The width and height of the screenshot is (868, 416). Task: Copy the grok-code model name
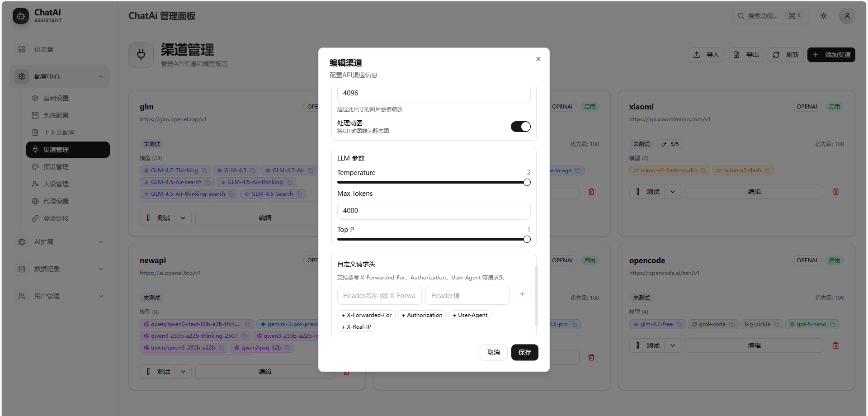click(732, 324)
